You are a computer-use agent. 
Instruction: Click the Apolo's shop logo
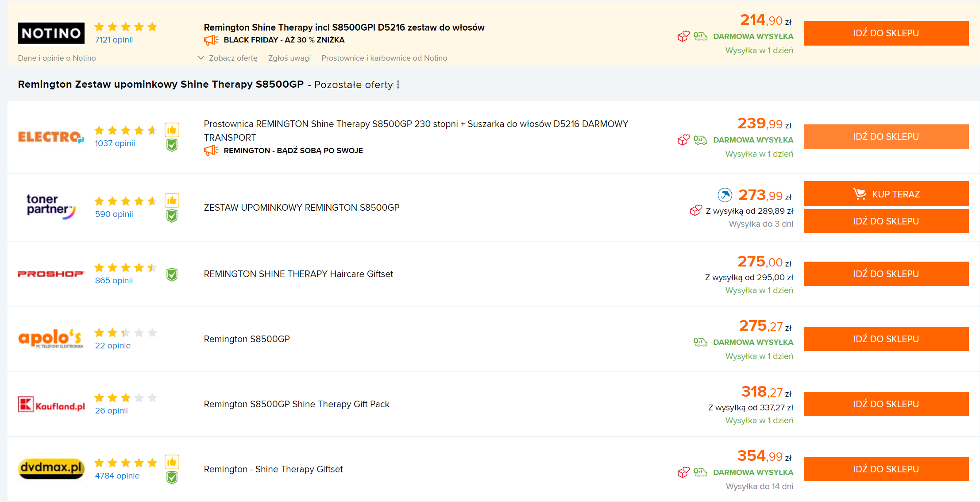[x=51, y=339]
